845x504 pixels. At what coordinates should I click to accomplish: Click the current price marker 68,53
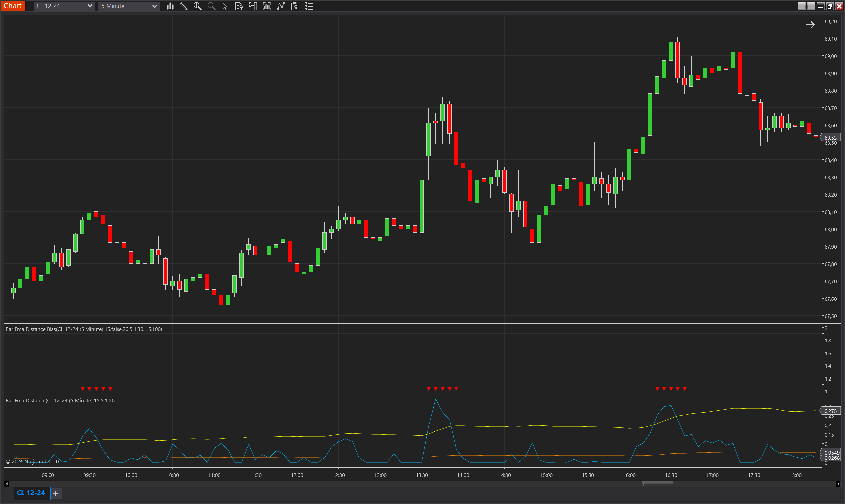(x=830, y=138)
